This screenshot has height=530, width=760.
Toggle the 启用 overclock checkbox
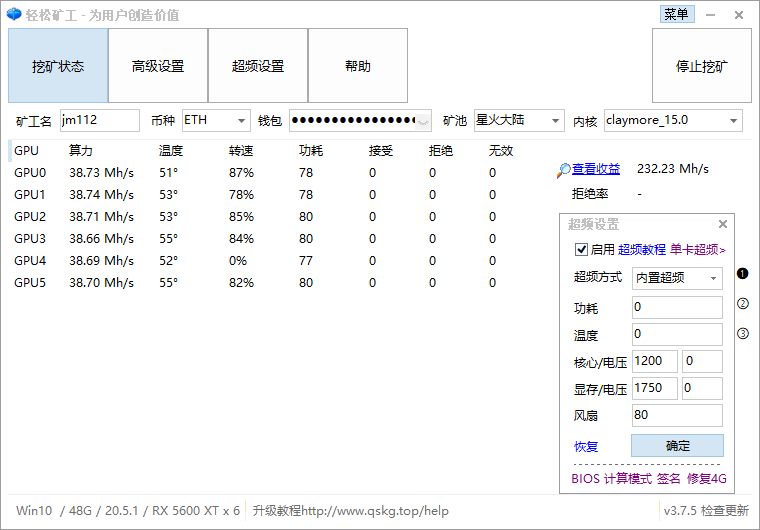[x=582, y=250]
